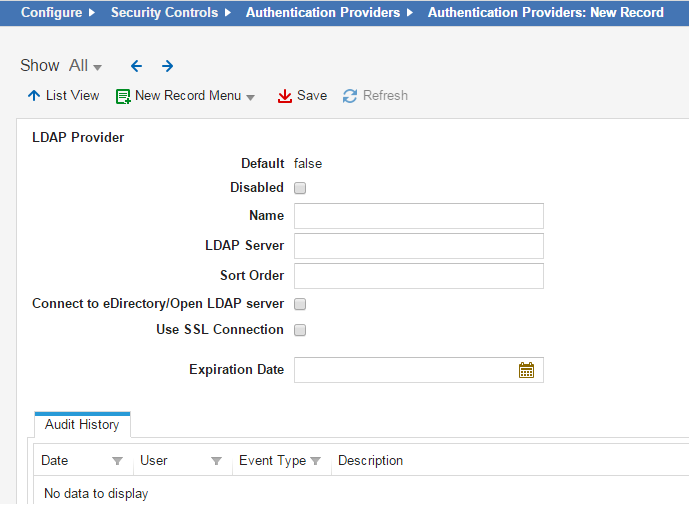Check the Use SSL Connection box
This screenshot has height=512, width=689.
(300, 330)
